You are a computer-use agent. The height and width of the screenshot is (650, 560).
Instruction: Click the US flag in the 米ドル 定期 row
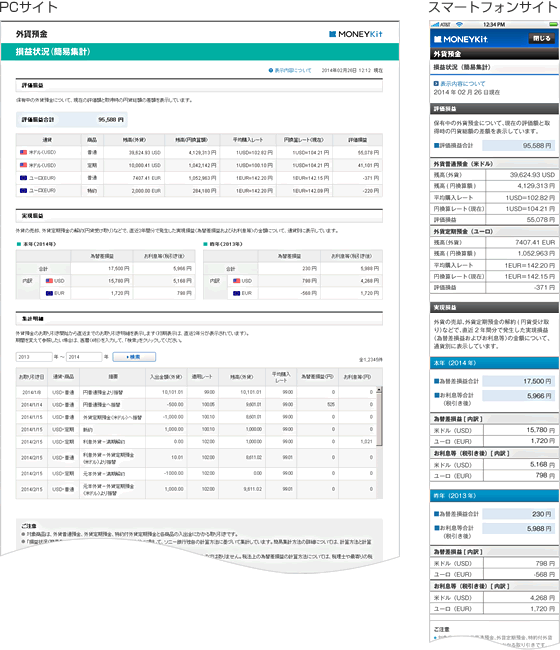pyautogui.click(x=23, y=165)
